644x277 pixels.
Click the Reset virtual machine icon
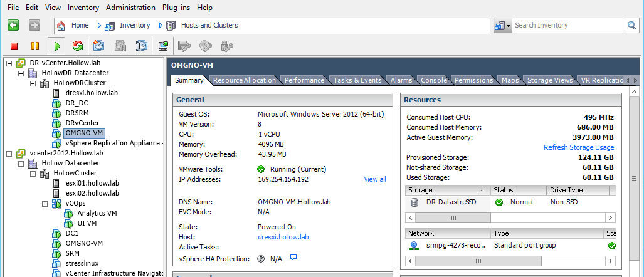click(78, 46)
